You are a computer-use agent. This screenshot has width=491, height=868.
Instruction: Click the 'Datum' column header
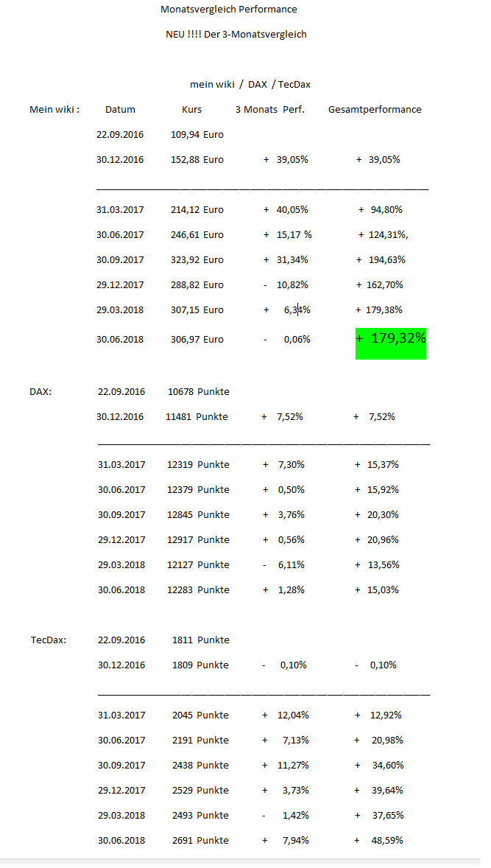pos(120,110)
